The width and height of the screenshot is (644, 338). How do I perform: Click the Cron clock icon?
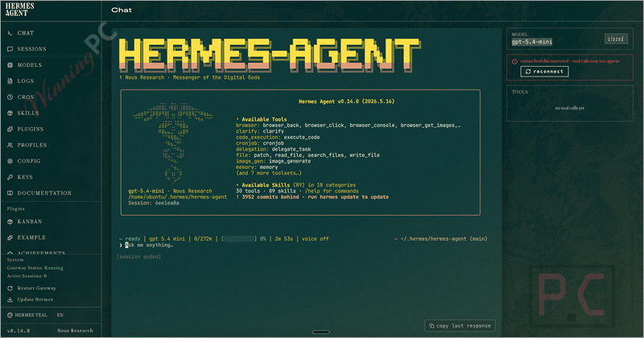pos(10,97)
